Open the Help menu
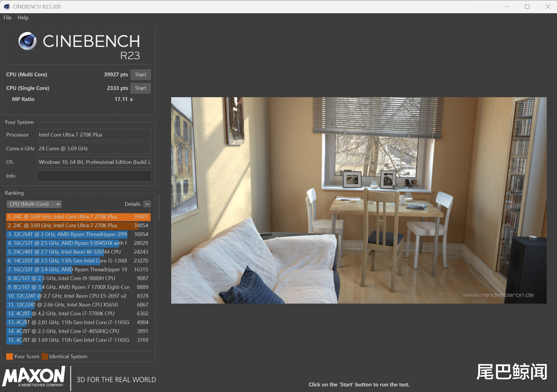This screenshot has width=557, height=392. point(23,18)
